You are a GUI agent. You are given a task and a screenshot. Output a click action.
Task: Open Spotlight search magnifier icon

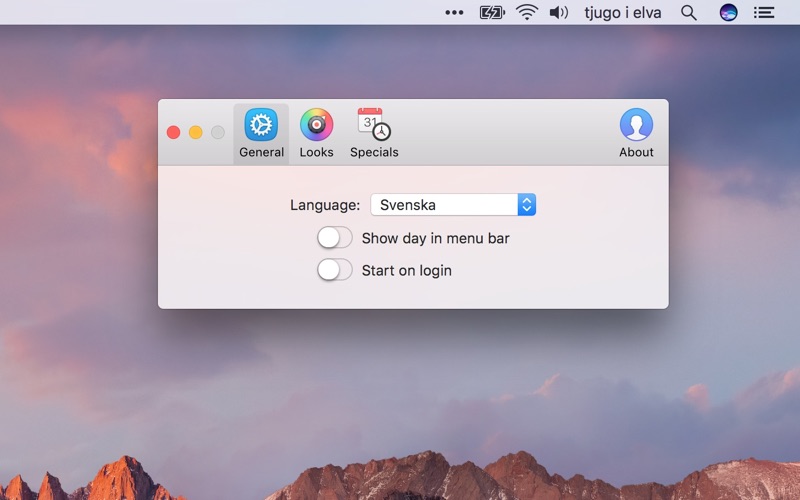(689, 12)
